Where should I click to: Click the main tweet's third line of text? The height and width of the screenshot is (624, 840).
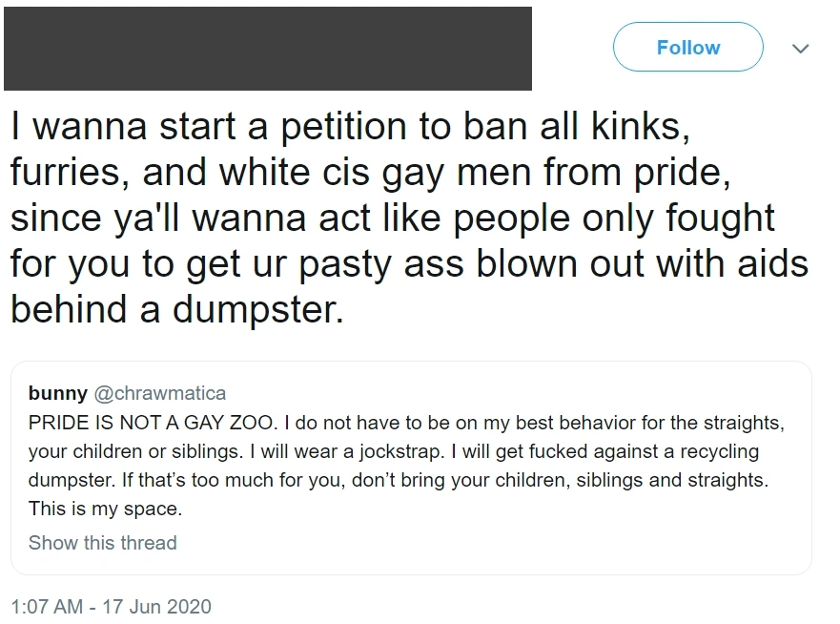tap(392, 218)
